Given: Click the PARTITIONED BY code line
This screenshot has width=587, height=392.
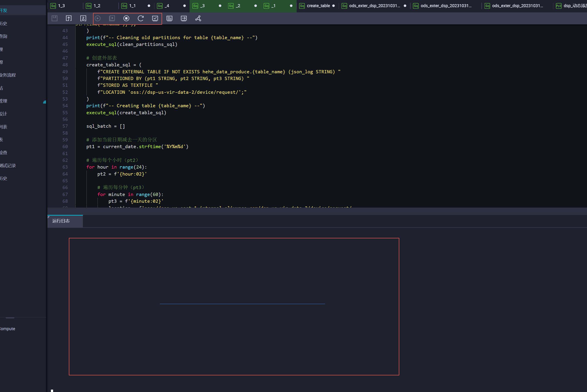Looking at the screenshot, I should click(x=173, y=79).
